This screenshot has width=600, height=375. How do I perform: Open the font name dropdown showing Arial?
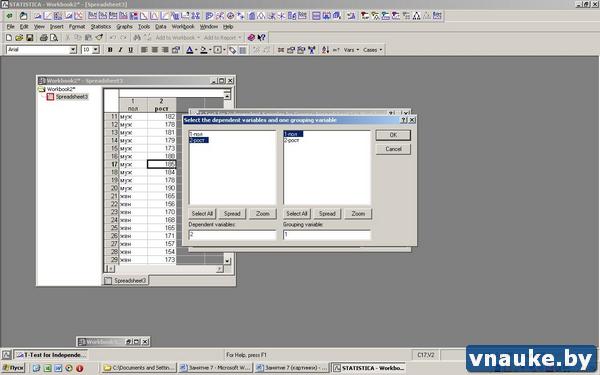pos(73,50)
